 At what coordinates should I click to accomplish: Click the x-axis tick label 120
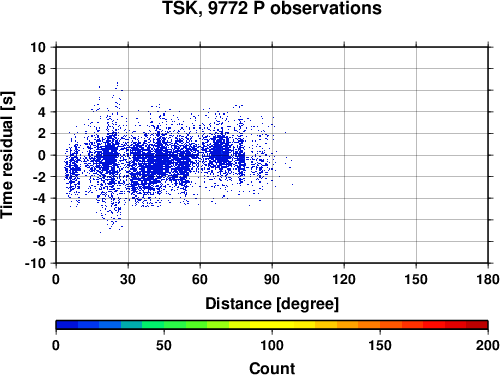click(344, 279)
